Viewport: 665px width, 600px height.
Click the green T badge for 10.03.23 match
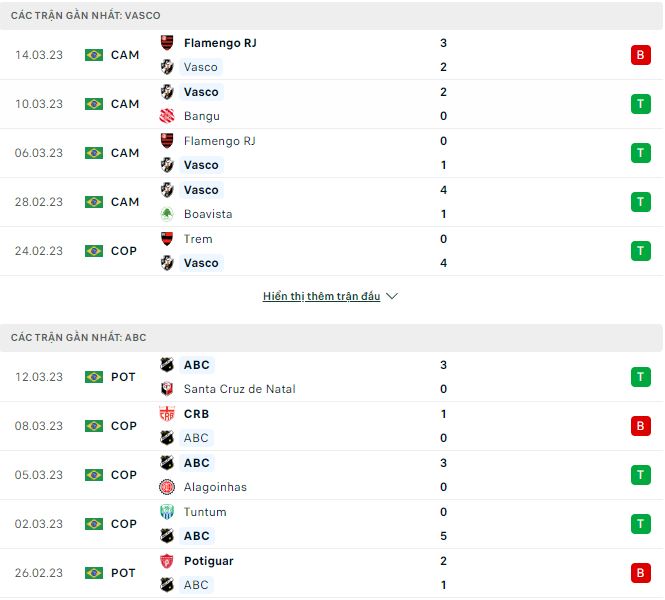coord(640,104)
